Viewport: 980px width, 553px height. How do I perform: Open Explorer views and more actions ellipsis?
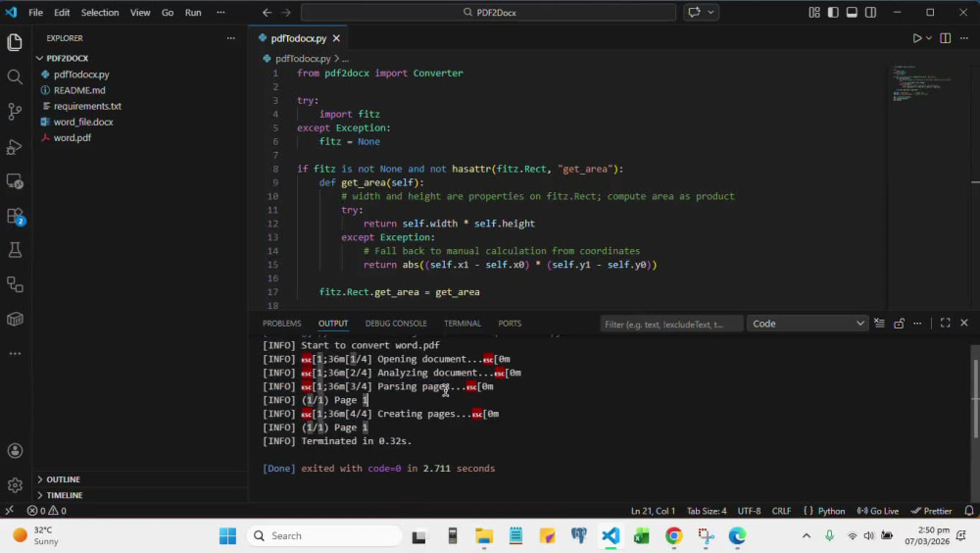pos(230,38)
